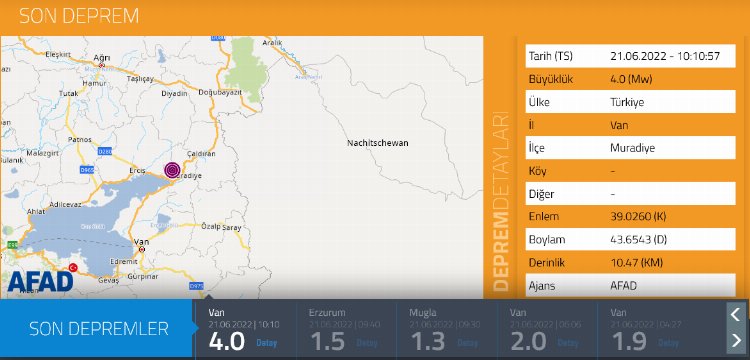Viewport: 750px width, 360px height.
Task: Open Detay for the Mugla 1.3 earthquake
Action: [x=467, y=343]
